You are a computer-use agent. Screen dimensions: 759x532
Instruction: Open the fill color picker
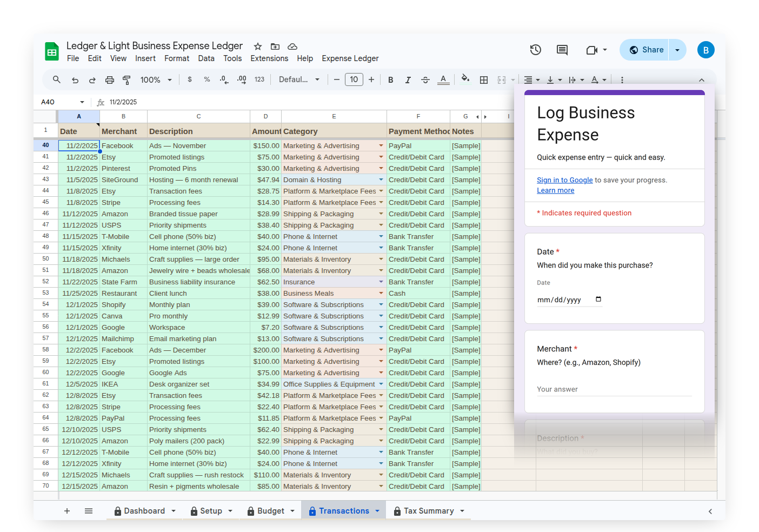click(465, 79)
